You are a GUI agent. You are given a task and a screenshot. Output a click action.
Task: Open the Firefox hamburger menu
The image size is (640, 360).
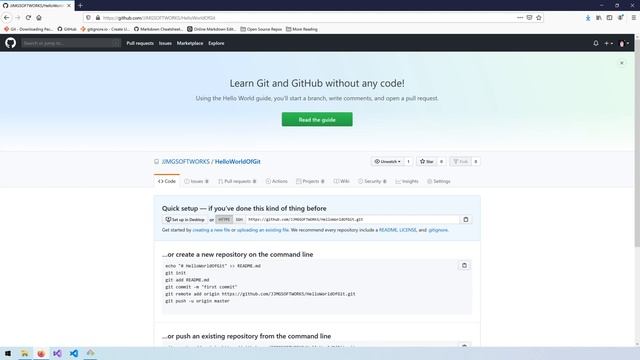[x=633, y=18]
